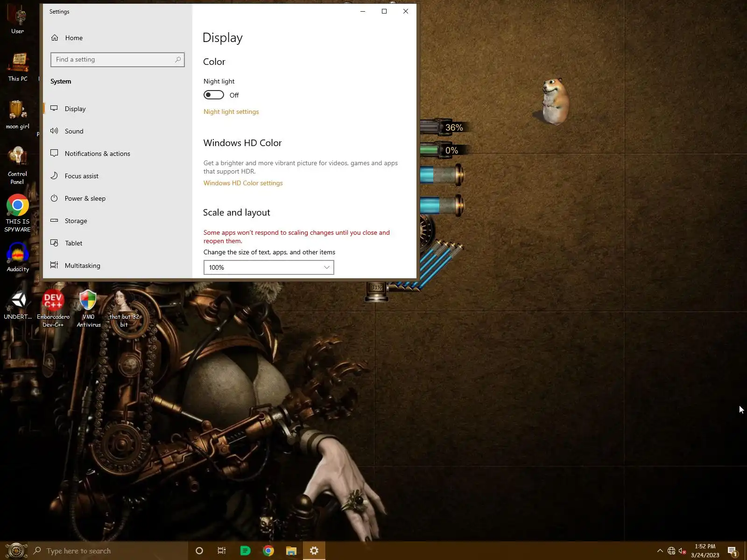Select the Chrome 'THIS IS SPYWARE' desktop icon
This screenshot has height=560, width=747.
[x=18, y=213]
